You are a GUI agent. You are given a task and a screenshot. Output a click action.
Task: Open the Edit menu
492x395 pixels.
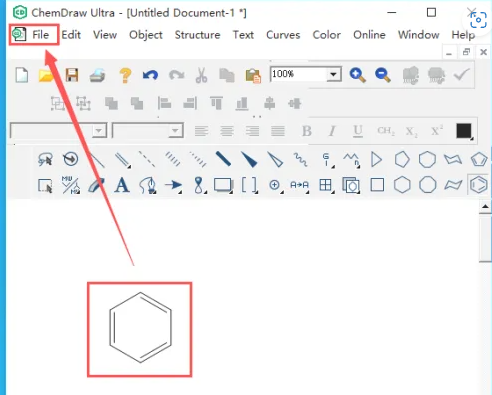click(x=71, y=35)
